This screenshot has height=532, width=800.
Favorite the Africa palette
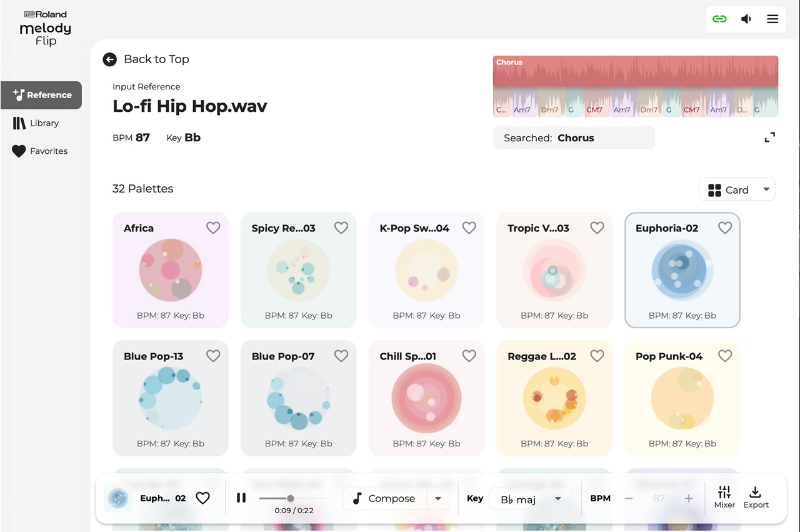213,228
